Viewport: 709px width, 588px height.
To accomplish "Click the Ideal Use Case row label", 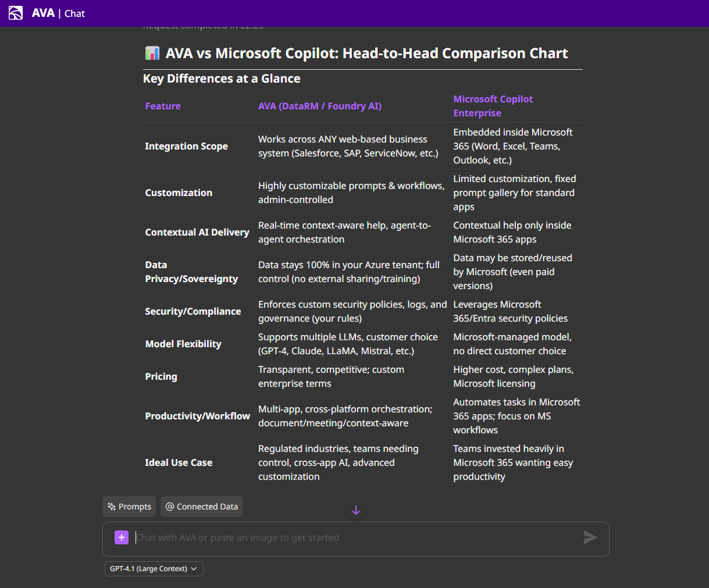I will coord(179,462).
